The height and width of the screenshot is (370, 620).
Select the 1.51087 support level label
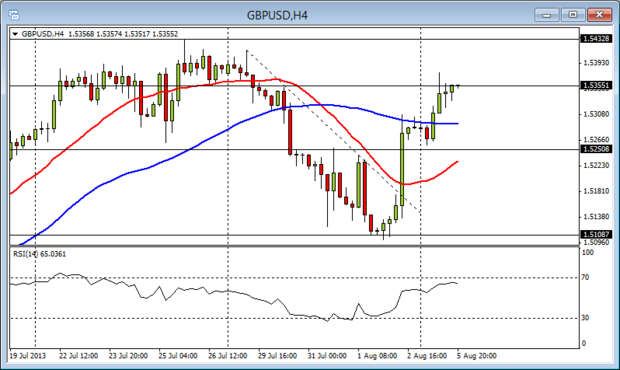coord(596,234)
